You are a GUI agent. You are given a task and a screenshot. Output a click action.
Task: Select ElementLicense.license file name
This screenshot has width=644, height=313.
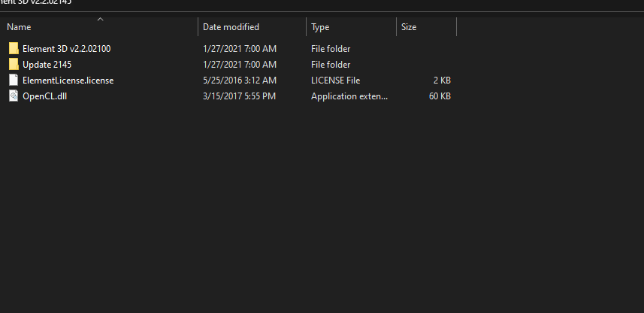[68, 81]
